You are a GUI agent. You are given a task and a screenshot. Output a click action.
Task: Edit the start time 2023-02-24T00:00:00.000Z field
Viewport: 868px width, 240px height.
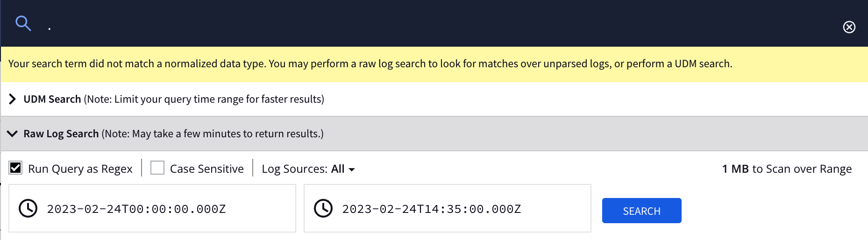pos(136,209)
